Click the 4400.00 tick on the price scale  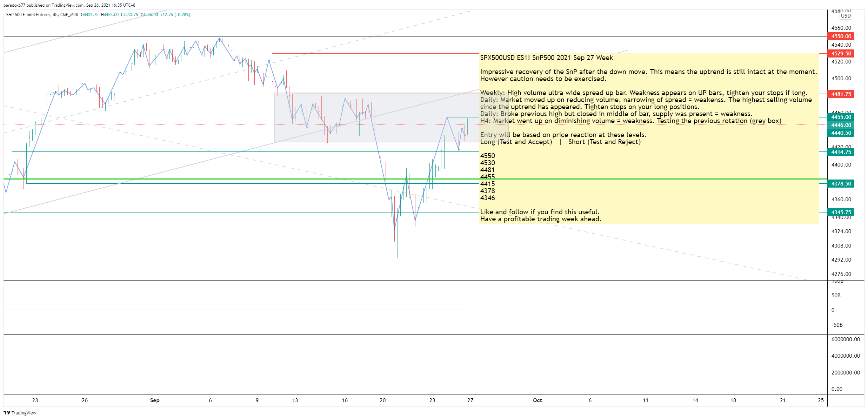(x=841, y=165)
